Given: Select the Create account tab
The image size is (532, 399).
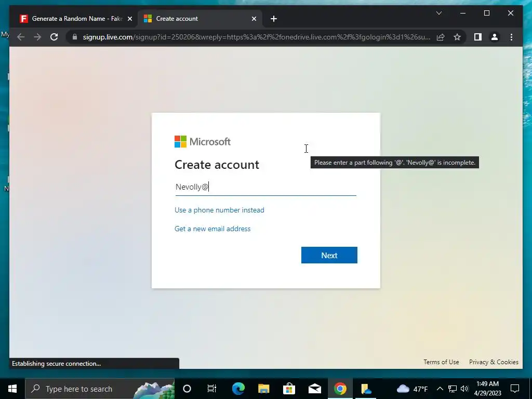Looking at the screenshot, I should point(200,19).
